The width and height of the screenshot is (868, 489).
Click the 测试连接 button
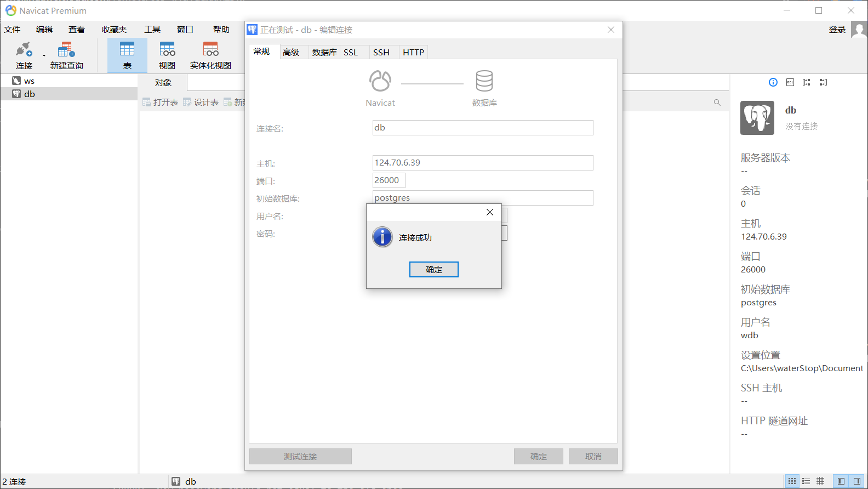point(300,457)
